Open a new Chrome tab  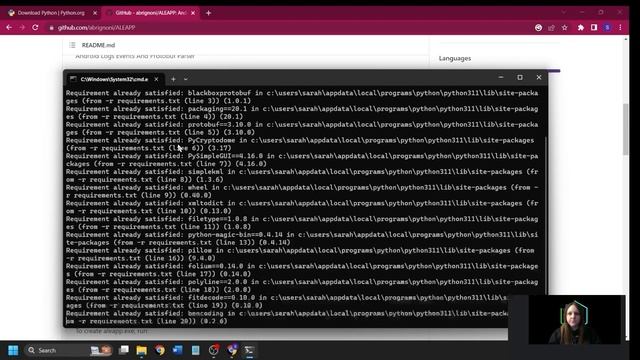tap(208, 13)
